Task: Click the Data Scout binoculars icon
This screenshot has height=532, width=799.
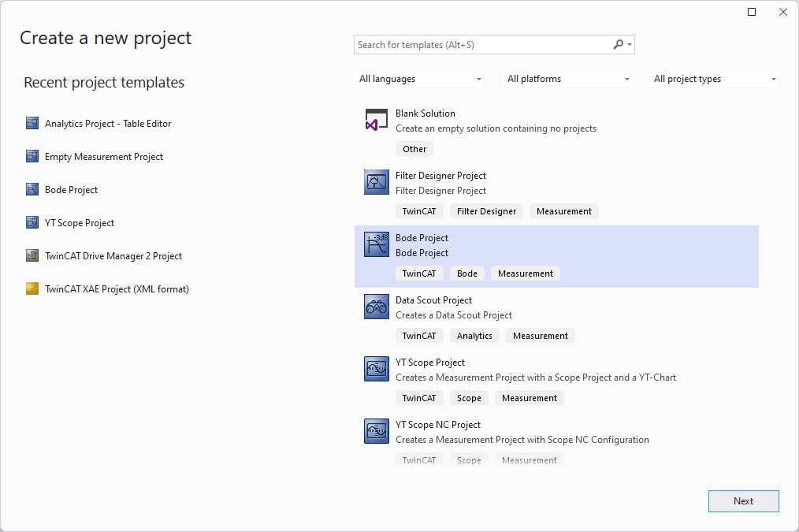Action: click(377, 307)
